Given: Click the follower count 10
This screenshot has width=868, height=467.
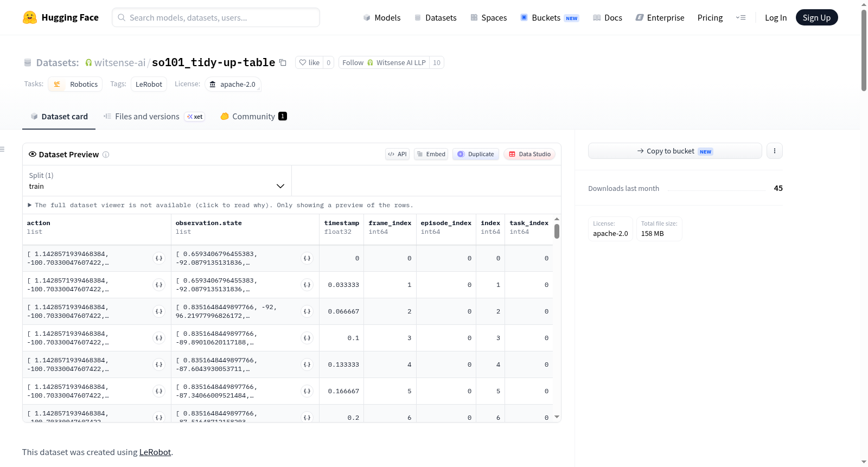Looking at the screenshot, I should coord(437,62).
